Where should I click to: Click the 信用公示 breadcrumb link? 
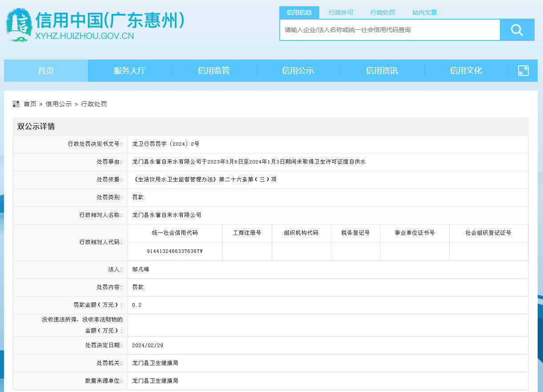59,104
